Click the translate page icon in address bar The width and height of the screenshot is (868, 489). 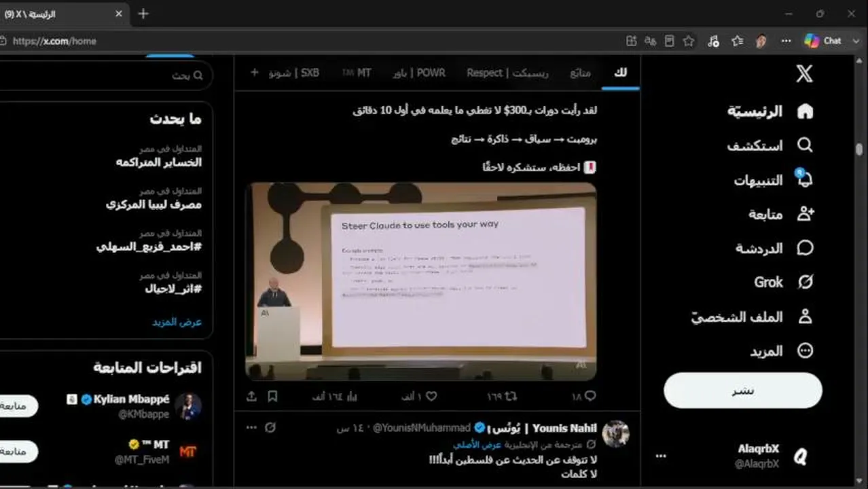pyautogui.click(x=650, y=41)
